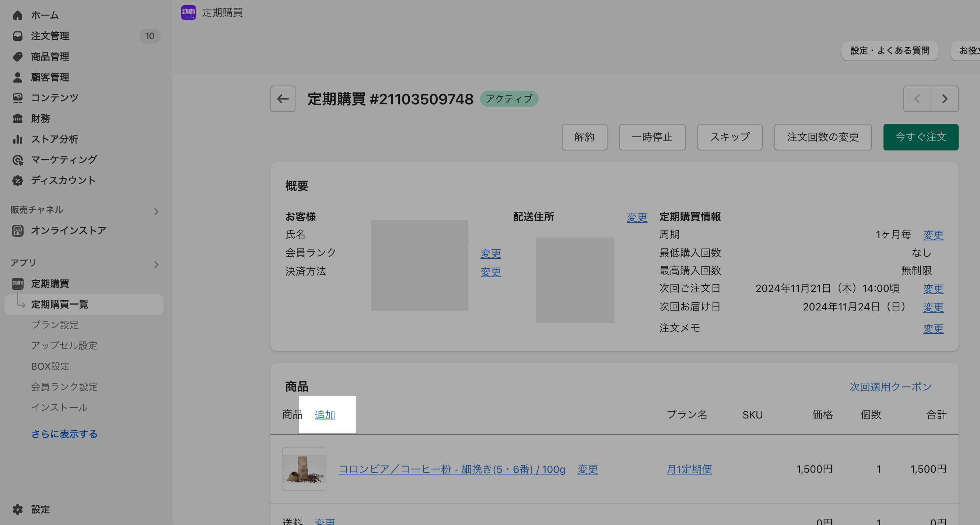
Task: Click the product tag icon
Action: point(18,57)
